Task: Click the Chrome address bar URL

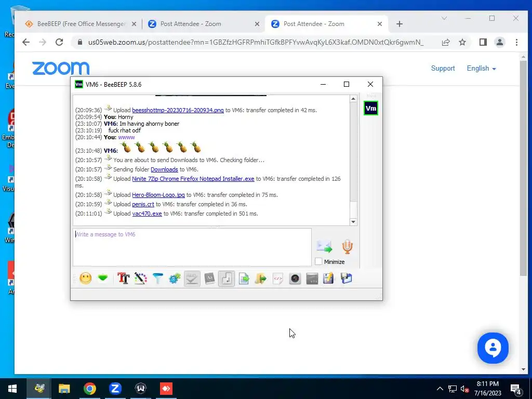Action: point(256,42)
